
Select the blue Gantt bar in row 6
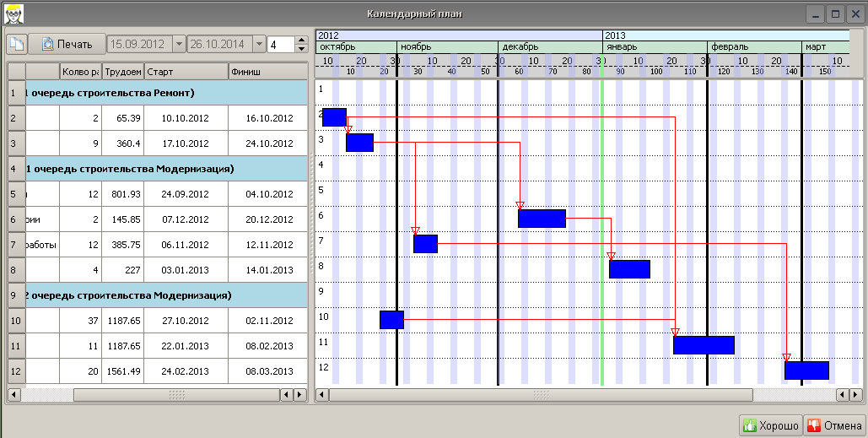click(x=542, y=219)
